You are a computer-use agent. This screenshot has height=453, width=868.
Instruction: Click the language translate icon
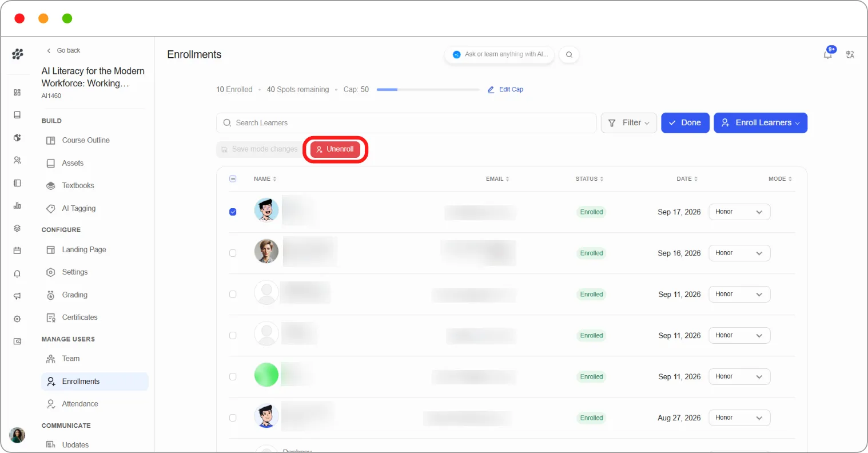pyautogui.click(x=850, y=55)
